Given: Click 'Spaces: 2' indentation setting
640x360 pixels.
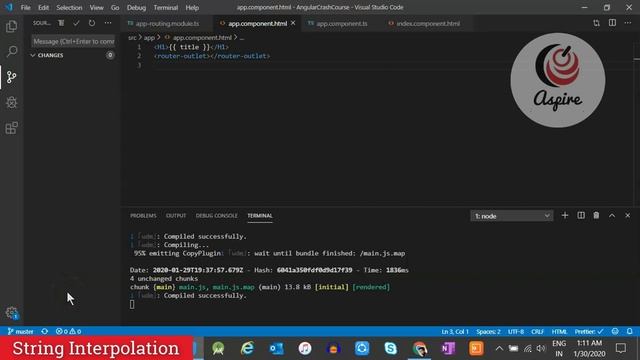Looking at the screenshot, I should click(x=488, y=331).
